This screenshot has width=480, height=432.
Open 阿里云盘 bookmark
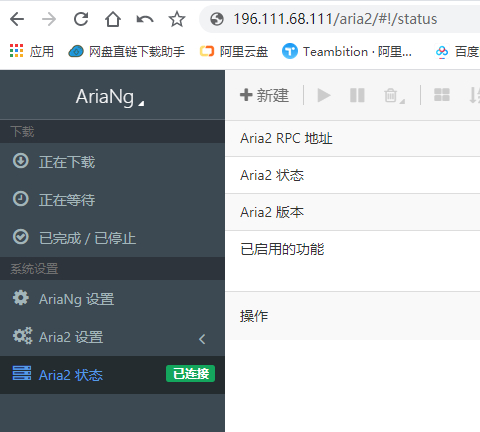(234, 52)
